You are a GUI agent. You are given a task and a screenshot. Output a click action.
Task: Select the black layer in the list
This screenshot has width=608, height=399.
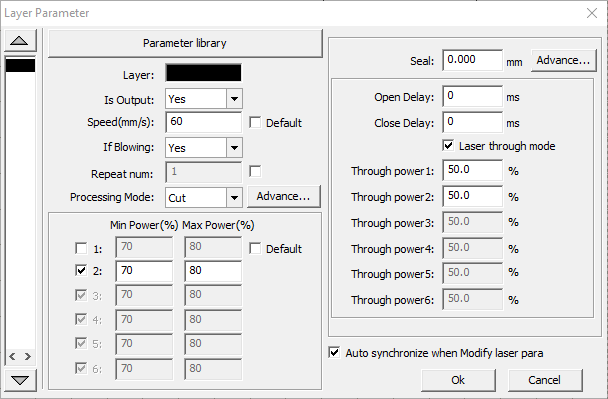pos(20,65)
